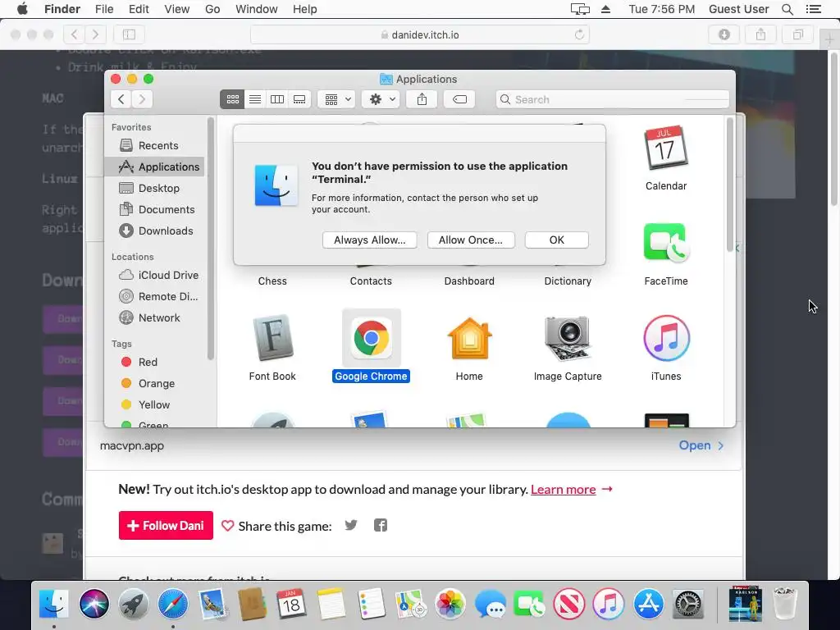This screenshot has height=630, width=840.
Task: Toggle the Safari sidebar button
Action: (129, 34)
